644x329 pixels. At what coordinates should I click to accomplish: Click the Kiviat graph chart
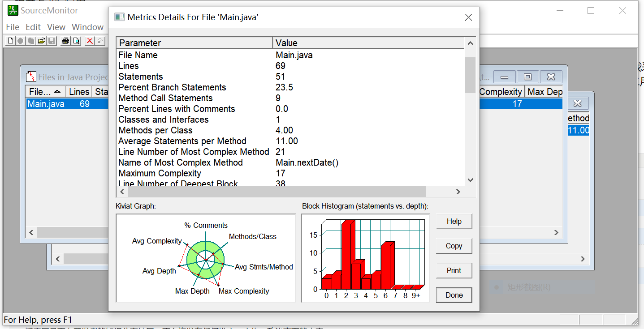[206, 258]
